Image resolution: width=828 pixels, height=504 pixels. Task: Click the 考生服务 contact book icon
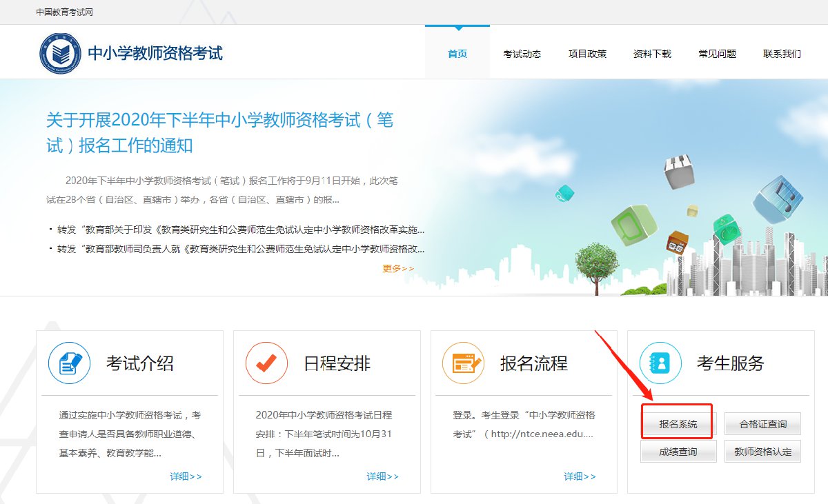click(660, 363)
